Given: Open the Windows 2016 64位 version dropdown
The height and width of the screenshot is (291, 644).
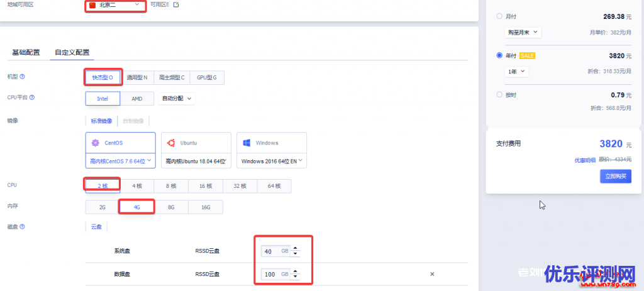Looking at the screenshot, I should pyautogui.click(x=272, y=162).
